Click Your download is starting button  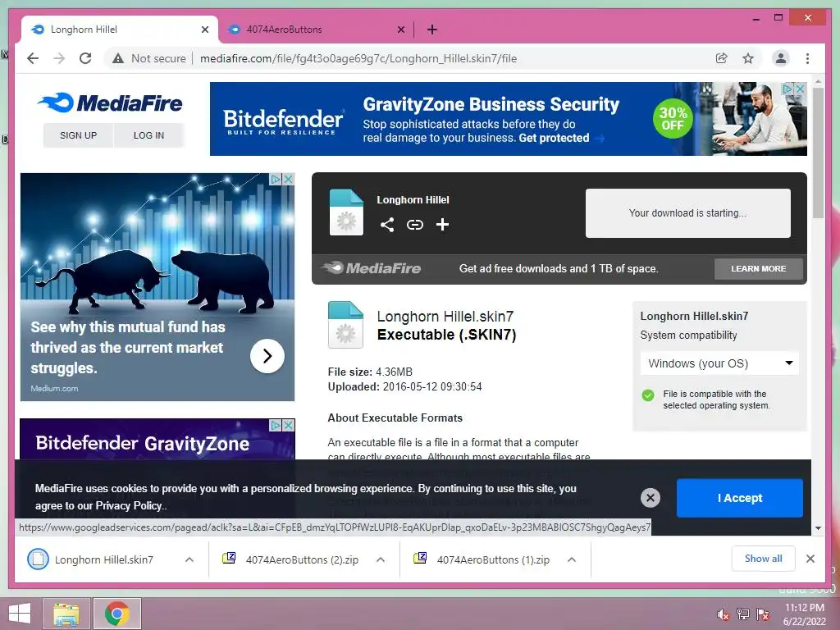688,212
